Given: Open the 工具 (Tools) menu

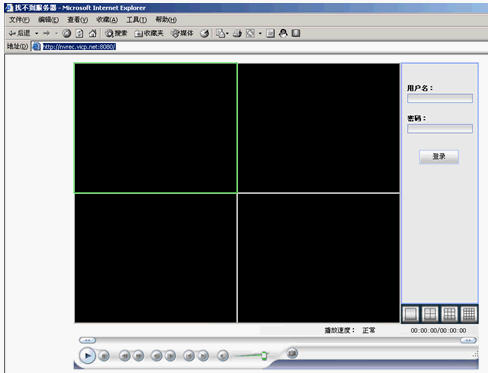Looking at the screenshot, I should tap(136, 20).
